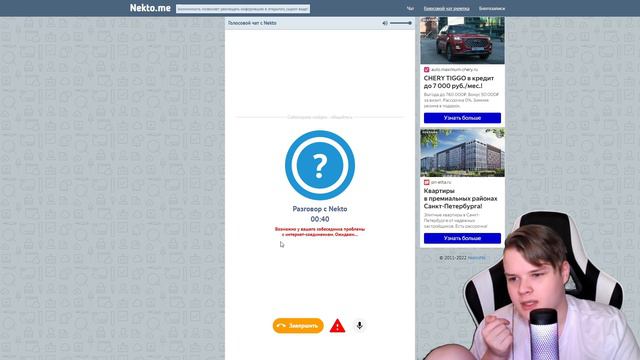Screen dimensions: 640x360
Task: Click the announcement text field in header
Action: [x=243, y=9]
